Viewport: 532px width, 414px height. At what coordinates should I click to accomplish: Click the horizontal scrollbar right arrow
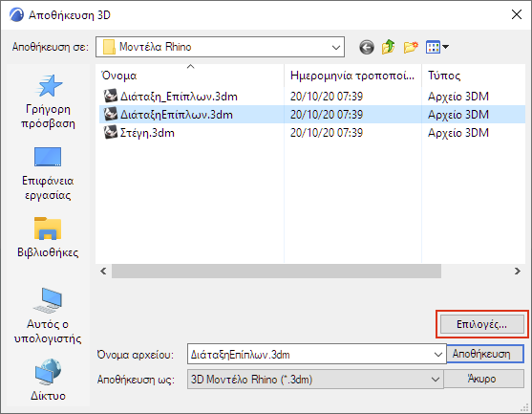point(517,271)
